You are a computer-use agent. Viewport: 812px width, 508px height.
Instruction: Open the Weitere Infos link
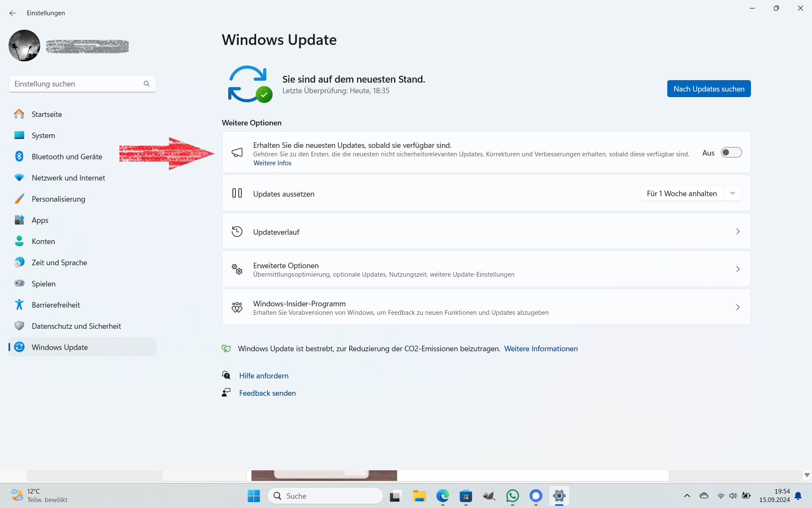272,163
